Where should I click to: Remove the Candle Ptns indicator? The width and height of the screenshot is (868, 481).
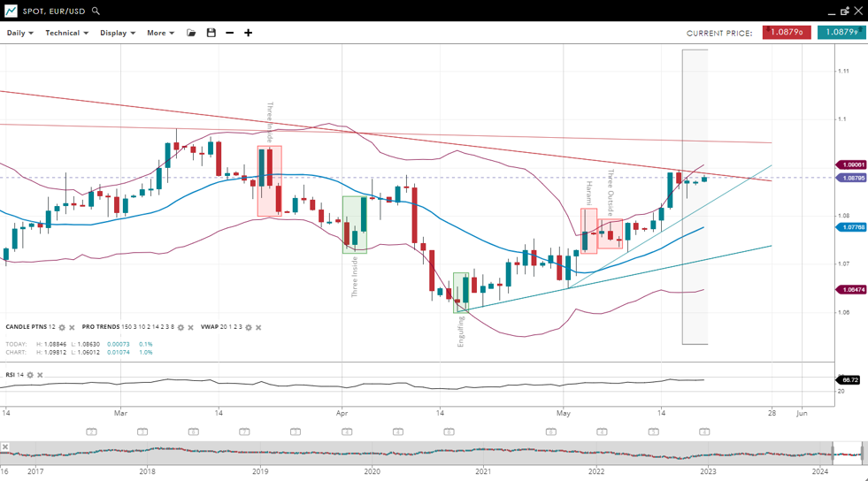(73, 327)
